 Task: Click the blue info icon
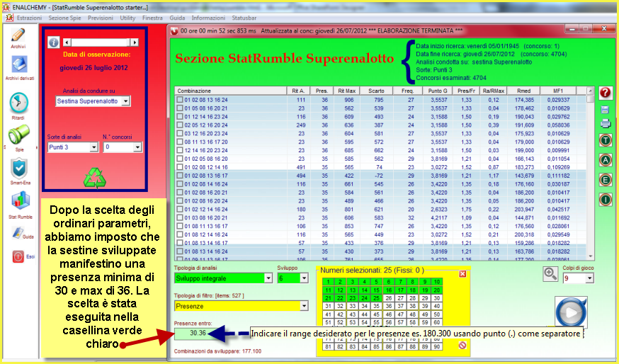(54, 42)
